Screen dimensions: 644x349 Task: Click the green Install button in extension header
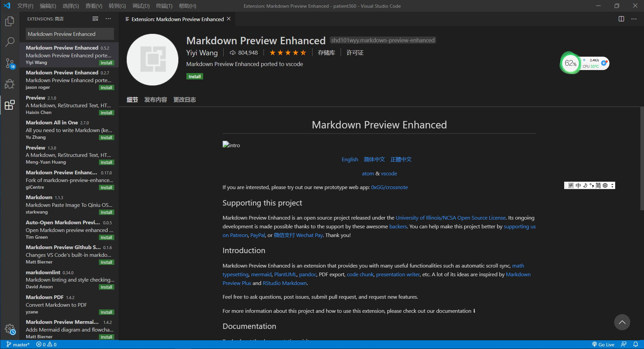pyautogui.click(x=194, y=76)
